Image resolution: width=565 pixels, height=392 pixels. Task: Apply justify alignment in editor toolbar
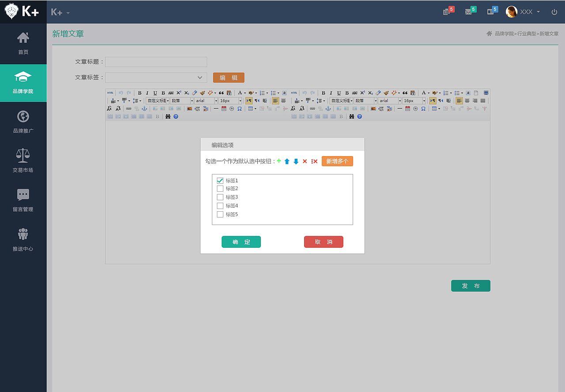coord(483,101)
